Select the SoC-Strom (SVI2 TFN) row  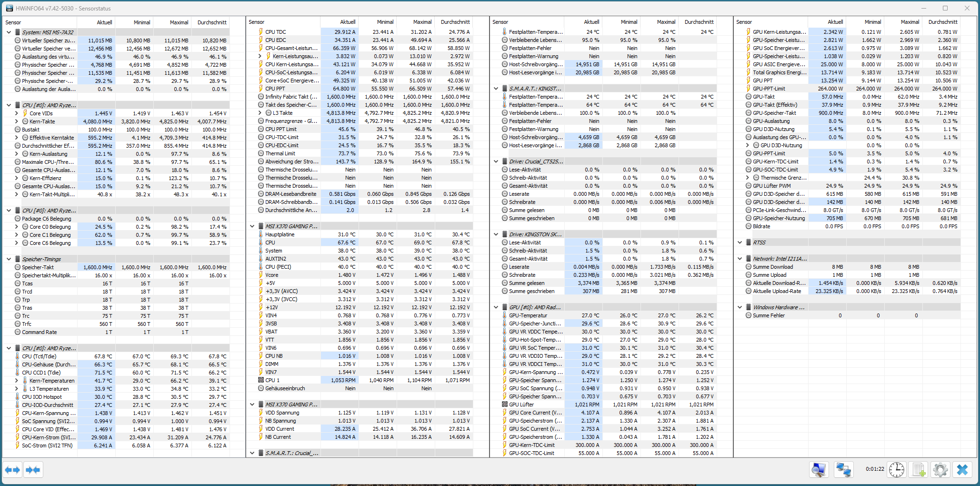coord(117,445)
